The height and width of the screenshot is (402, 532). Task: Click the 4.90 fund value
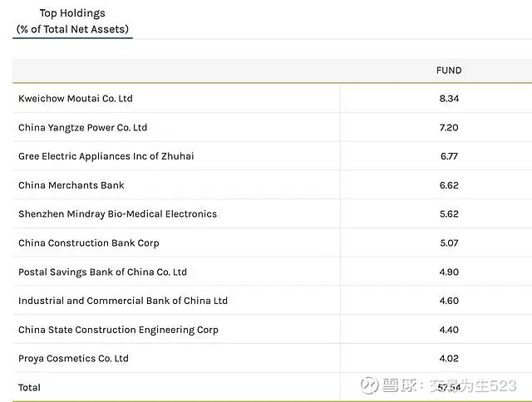[x=449, y=272]
